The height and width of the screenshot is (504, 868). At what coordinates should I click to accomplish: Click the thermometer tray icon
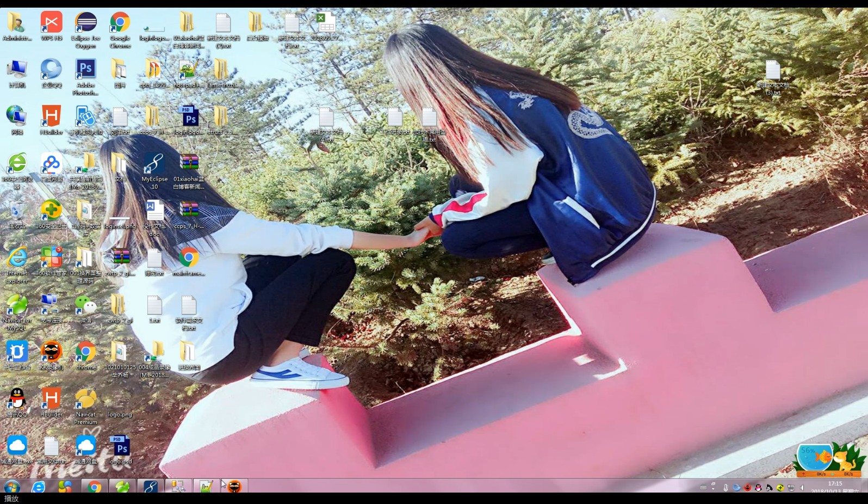(726, 488)
